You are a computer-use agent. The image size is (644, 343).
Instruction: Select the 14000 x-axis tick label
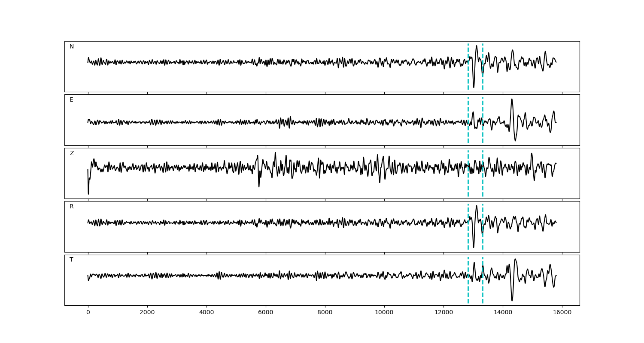(503, 313)
